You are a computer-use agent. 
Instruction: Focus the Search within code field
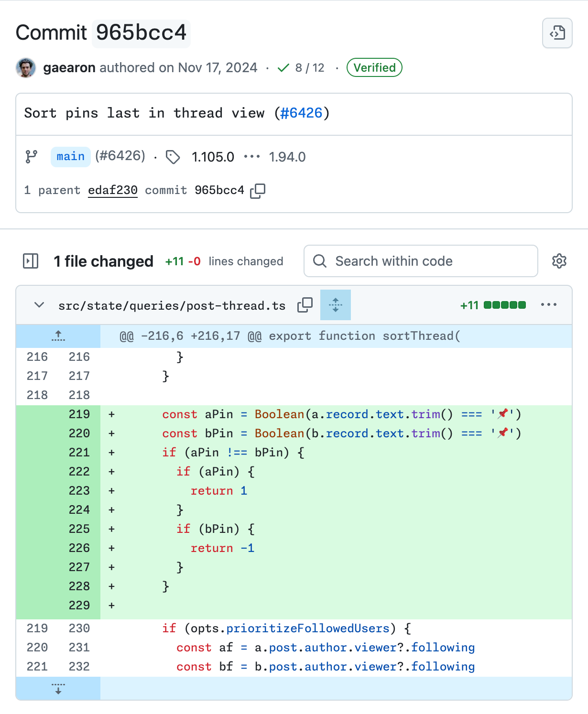tap(421, 261)
